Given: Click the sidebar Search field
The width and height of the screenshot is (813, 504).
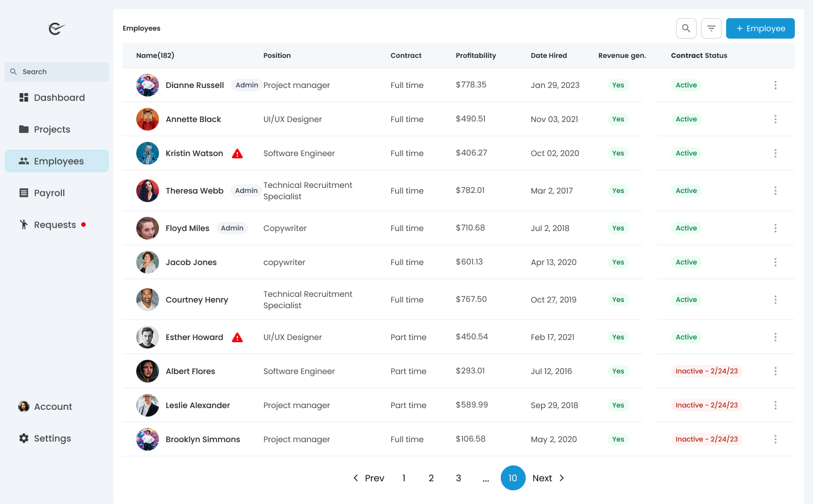Looking at the screenshot, I should (x=57, y=72).
